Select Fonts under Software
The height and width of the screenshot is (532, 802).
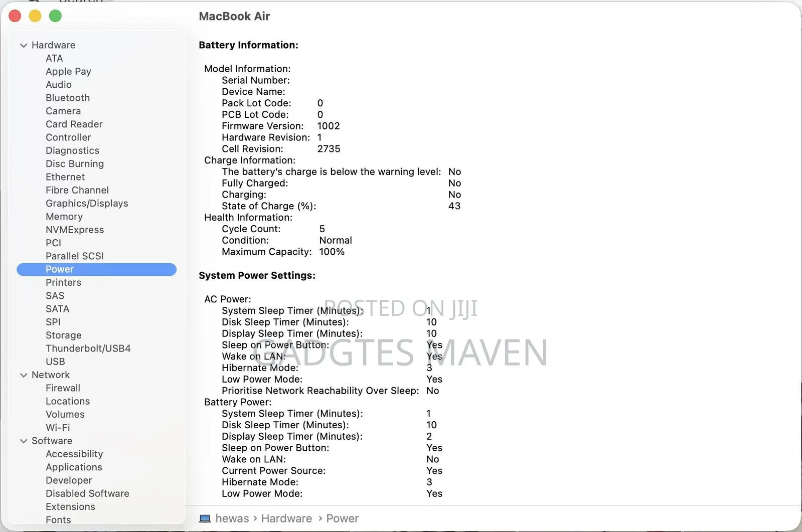[58, 520]
